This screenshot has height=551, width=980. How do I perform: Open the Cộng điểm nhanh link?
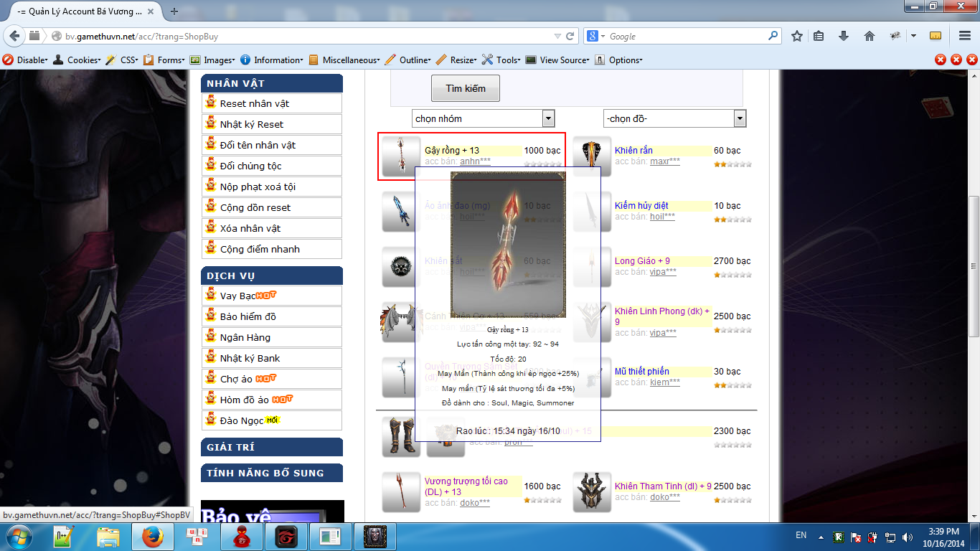click(260, 249)
